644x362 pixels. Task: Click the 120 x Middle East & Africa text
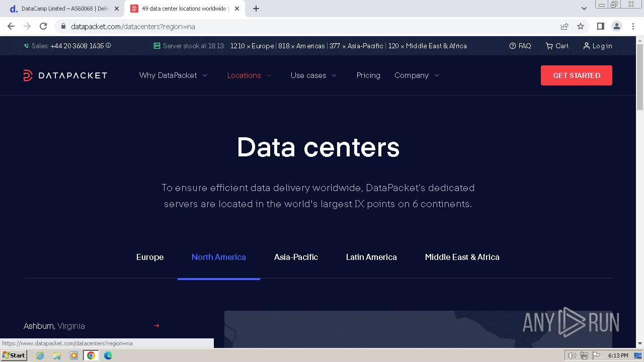(x=428, y=46)
